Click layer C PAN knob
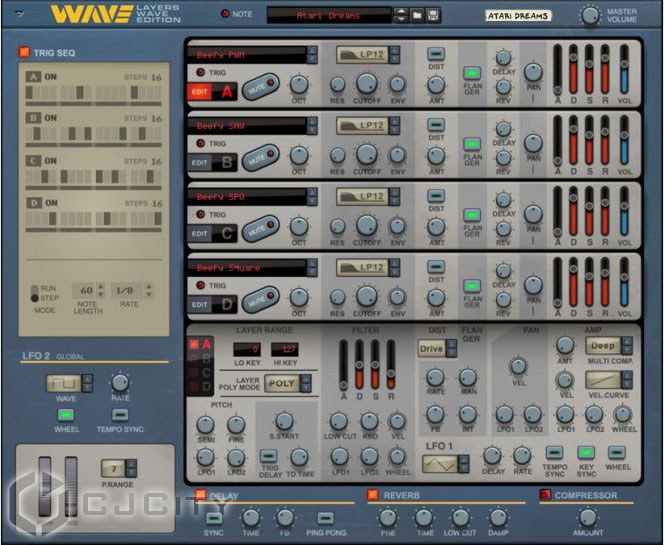 [533, 214]
